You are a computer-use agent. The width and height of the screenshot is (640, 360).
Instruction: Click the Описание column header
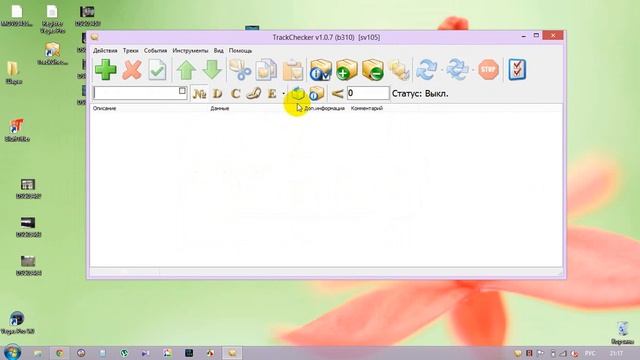pyautogui.click(x=104, y=108)
